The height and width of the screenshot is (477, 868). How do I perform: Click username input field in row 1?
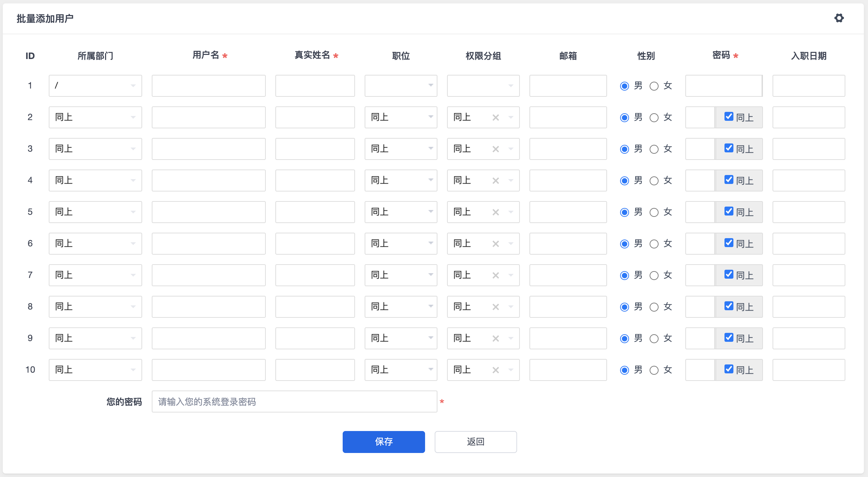(x=208, y=86)
